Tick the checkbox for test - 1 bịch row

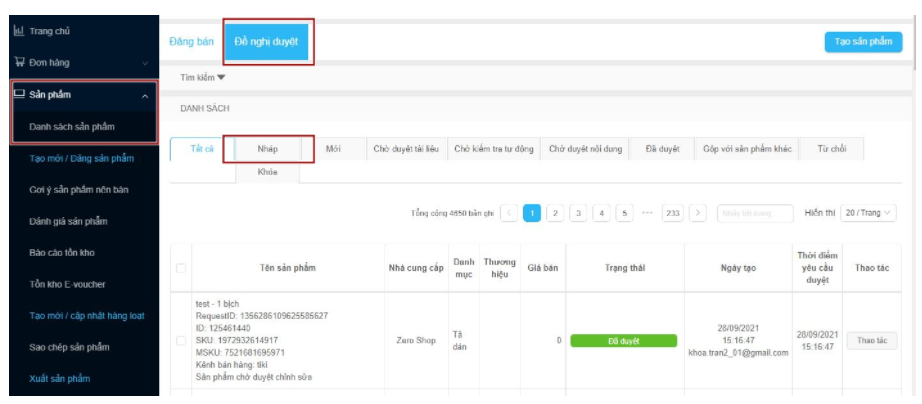tap(180, 341)
